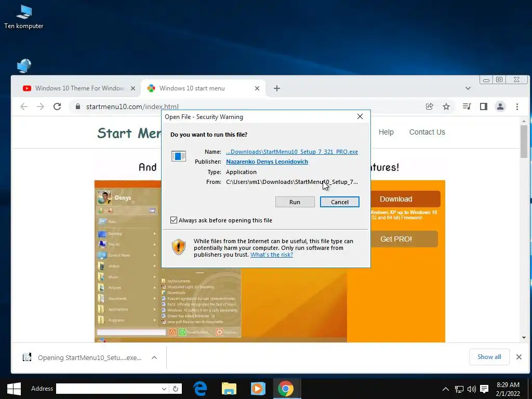Open the network globe desktop icon

24,66
